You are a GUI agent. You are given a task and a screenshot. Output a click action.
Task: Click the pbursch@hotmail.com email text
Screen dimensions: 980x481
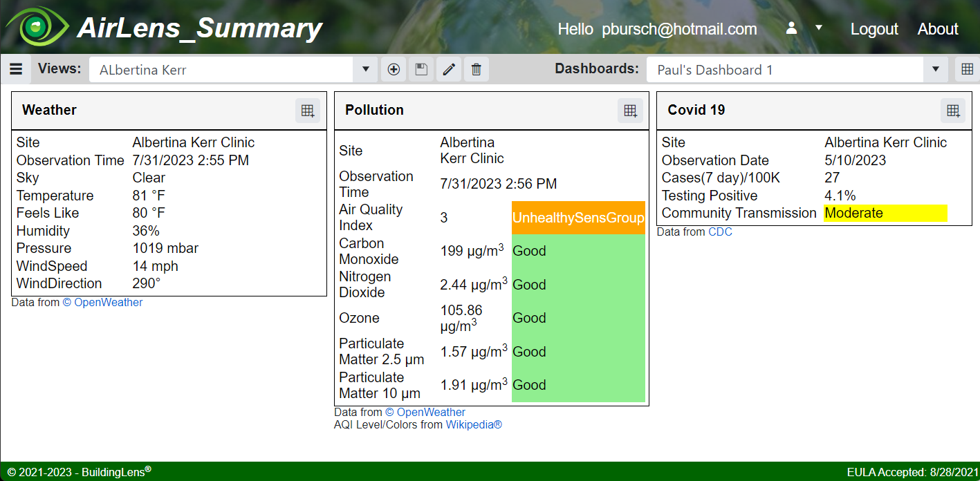[x=679, y=29]
